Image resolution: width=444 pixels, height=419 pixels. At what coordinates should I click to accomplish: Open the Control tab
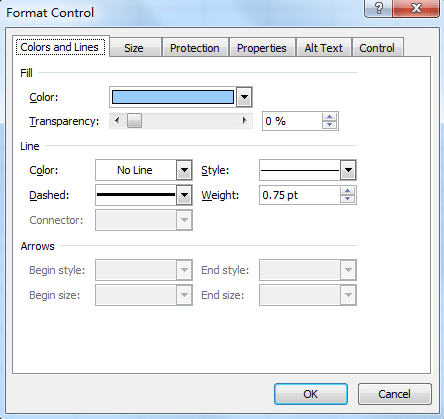click(377, 48)
